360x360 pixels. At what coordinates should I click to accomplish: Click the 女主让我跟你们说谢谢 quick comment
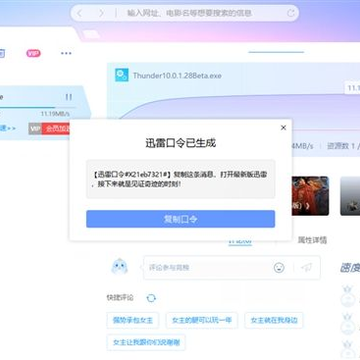coord(146,342)
